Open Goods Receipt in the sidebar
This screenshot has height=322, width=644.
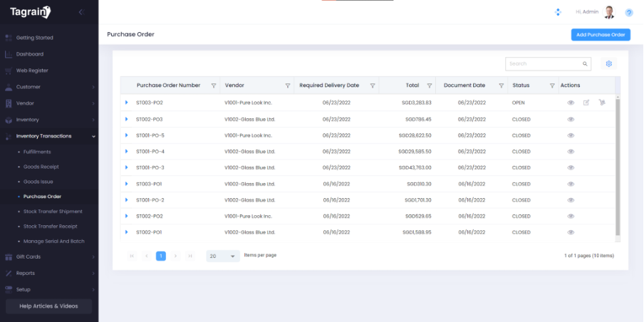(41, 167)
